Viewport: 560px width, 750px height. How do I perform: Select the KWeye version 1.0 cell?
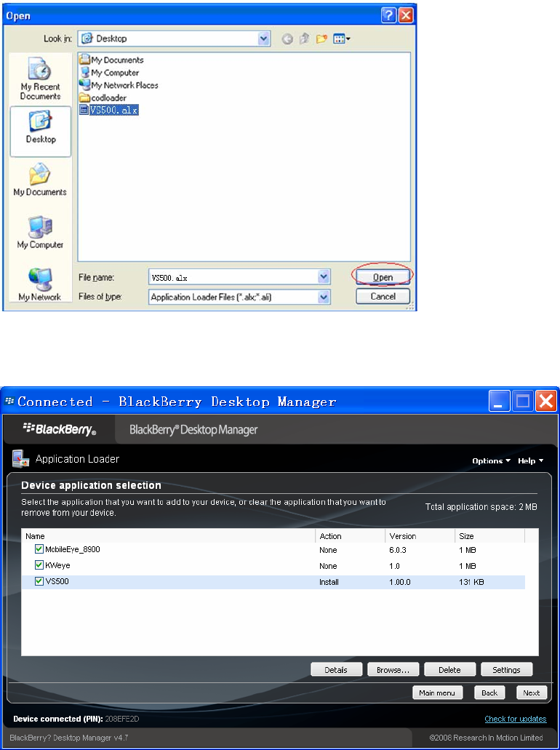(394, 566)
